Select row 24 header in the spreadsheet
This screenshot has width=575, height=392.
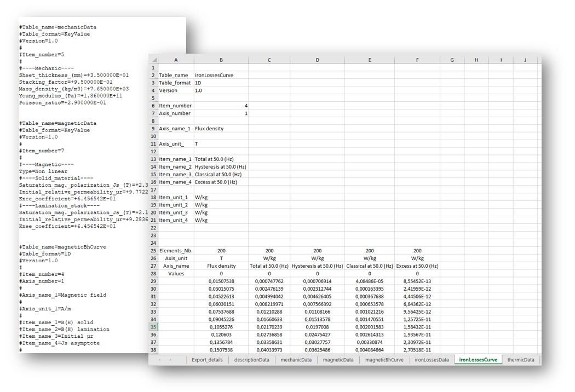[153, 243]
